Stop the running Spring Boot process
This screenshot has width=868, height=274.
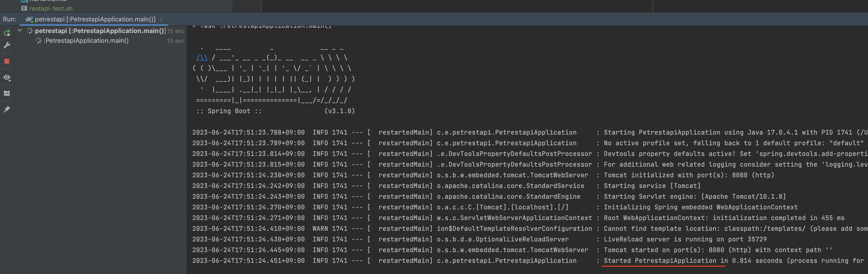coord(6,61)
